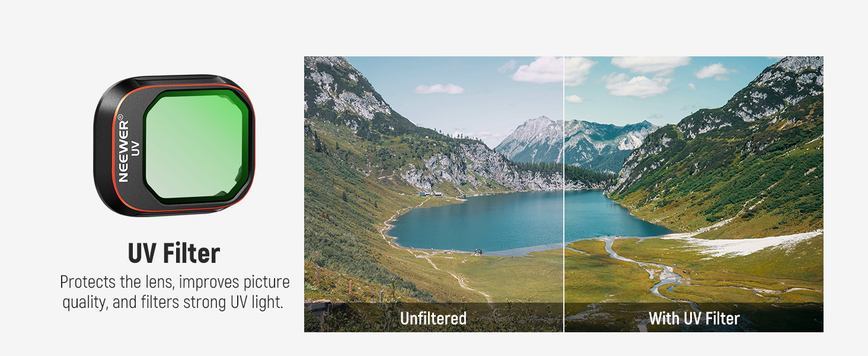Click the lake in the filtered half
This screenshot has height=356, width=868.
click(611, 217)
